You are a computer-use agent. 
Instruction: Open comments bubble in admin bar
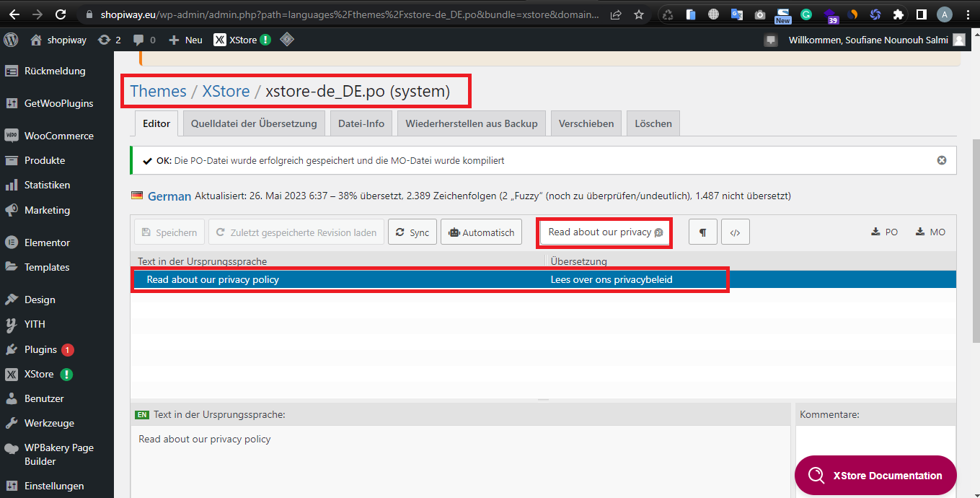[144, 40]
